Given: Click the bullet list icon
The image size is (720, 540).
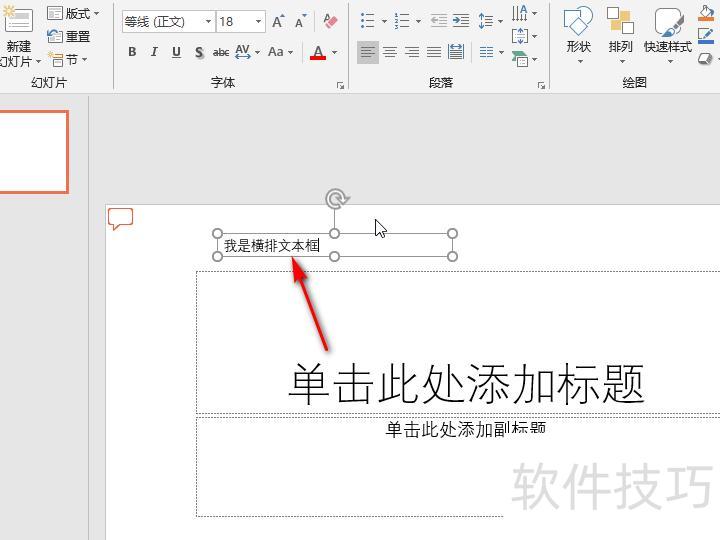Looking at the screenshot, I should pos(367,21).
